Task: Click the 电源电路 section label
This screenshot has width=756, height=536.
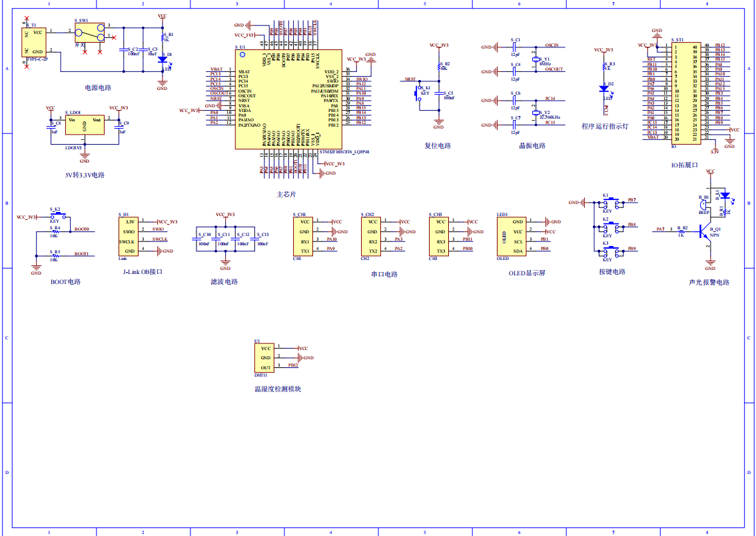Action: coord(98,88)
